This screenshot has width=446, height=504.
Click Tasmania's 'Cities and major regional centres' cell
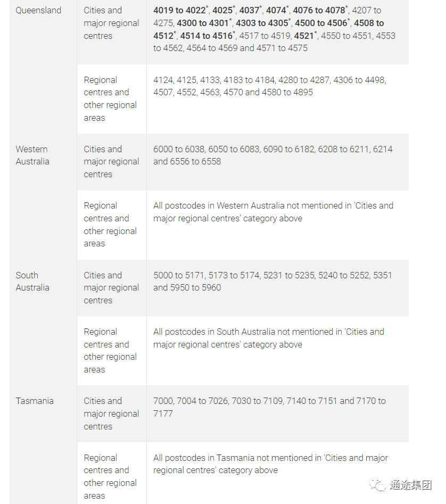pyautogui.click(x=112, y=414)
